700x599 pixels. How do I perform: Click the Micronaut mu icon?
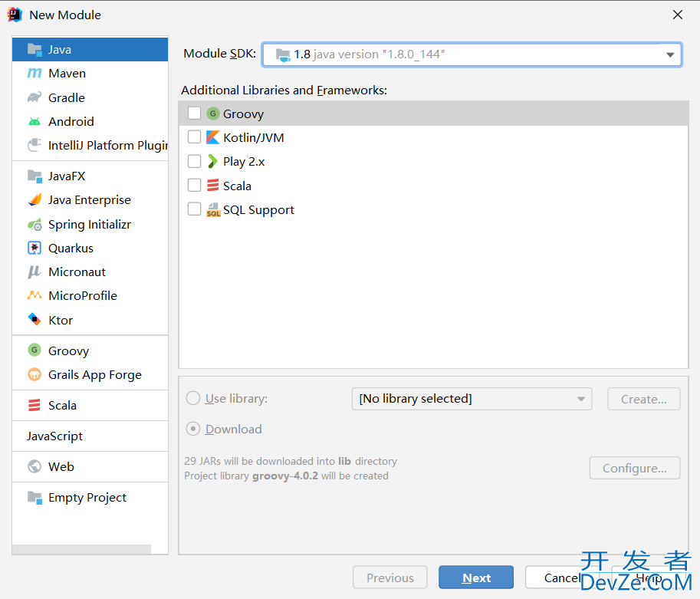35,272
